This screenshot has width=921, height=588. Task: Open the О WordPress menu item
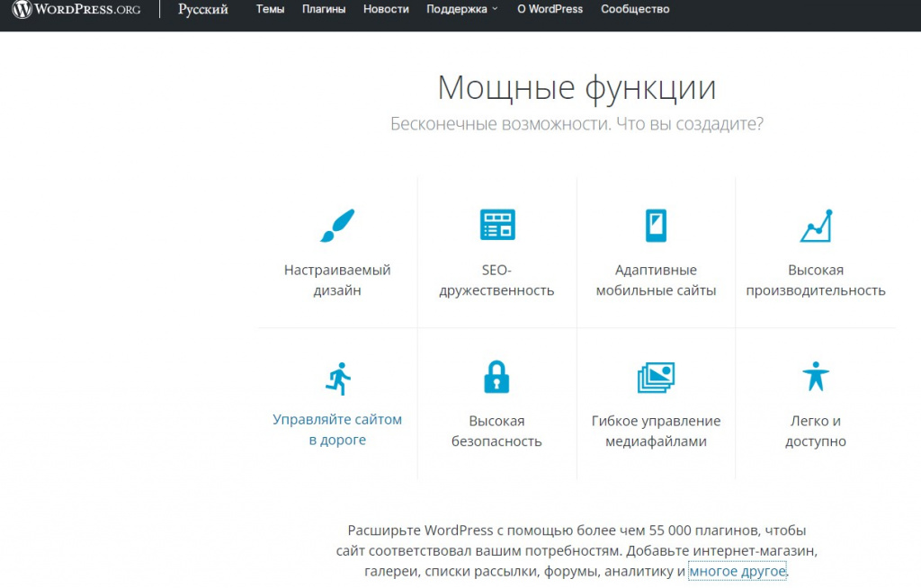(x=550, y=9)
